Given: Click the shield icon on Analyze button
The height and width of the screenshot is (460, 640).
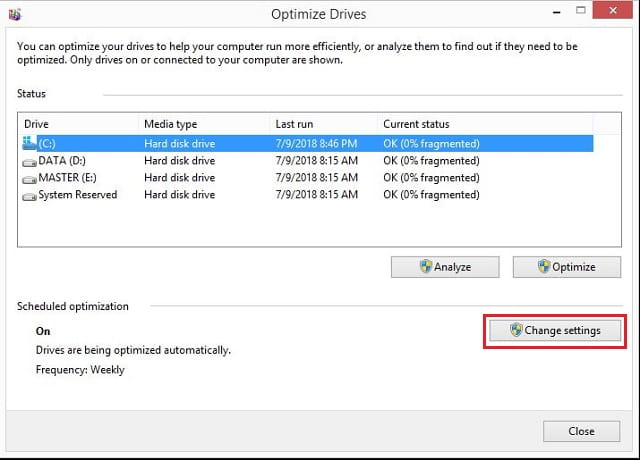Looking at the screenshot, I should [426, 267].
